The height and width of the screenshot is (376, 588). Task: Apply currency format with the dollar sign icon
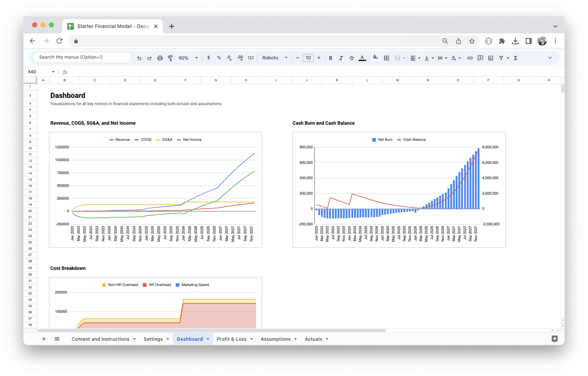[209, 58]
